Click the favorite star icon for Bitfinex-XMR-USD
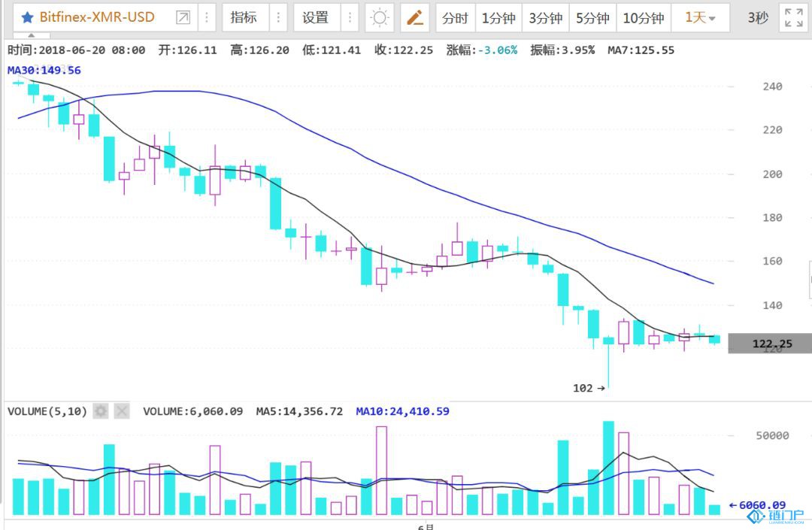This screenshot has width=812, height=530. point(28,17)
